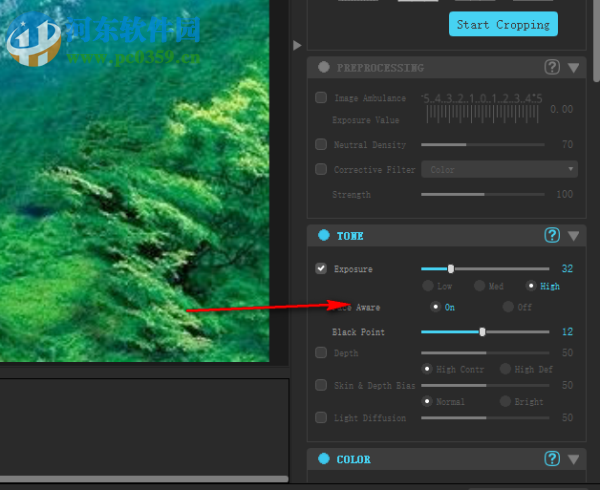
Task: Click the Start Cropping button
Action: point(503,24)
